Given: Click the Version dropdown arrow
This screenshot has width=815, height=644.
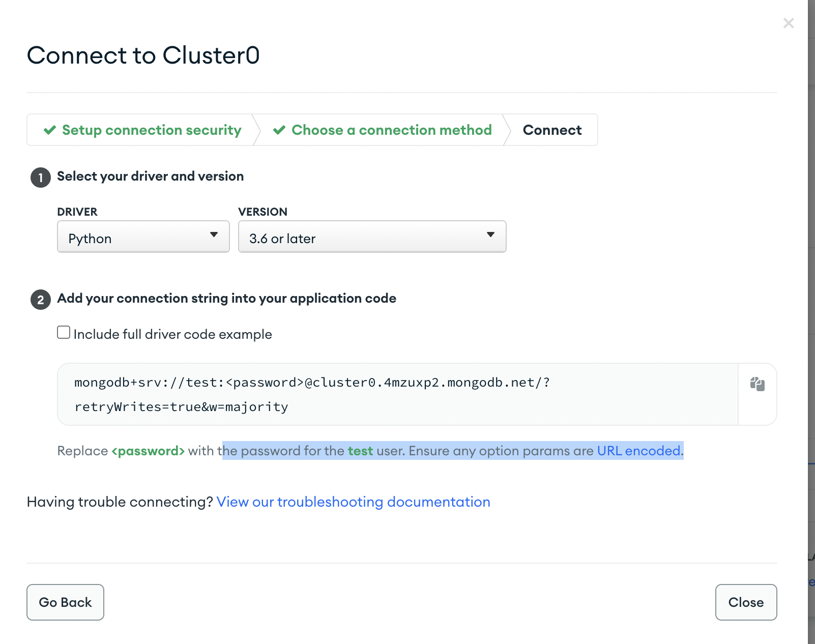Looking at the screenshot, I should point(491,235).
